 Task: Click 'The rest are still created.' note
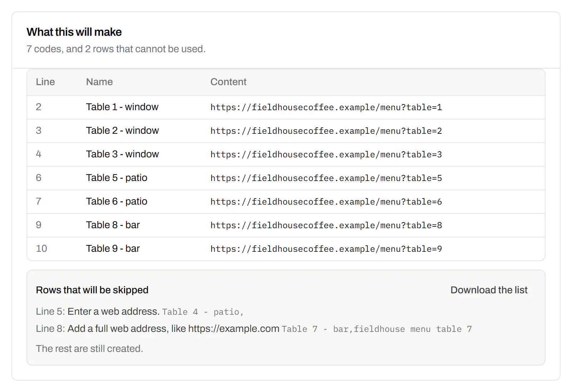pyautogui.click(x=89, y=349)
